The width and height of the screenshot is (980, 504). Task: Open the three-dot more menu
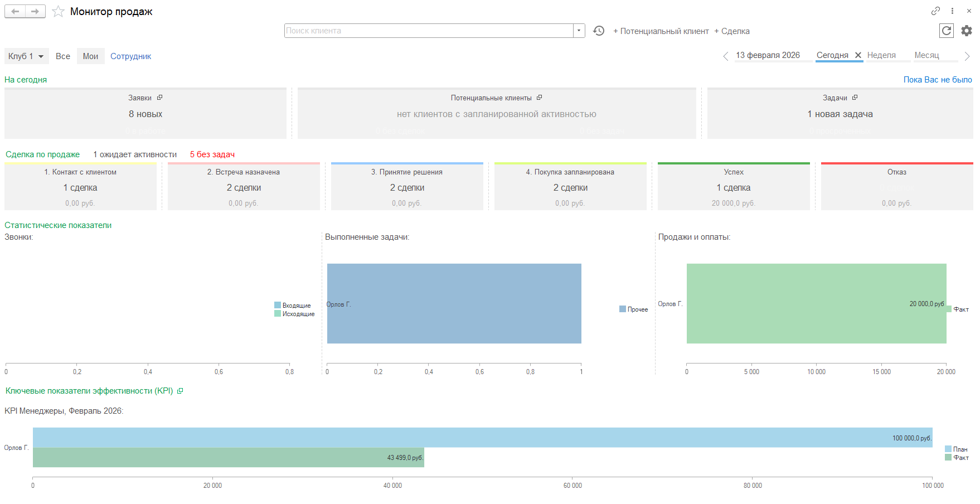[952, 11]
